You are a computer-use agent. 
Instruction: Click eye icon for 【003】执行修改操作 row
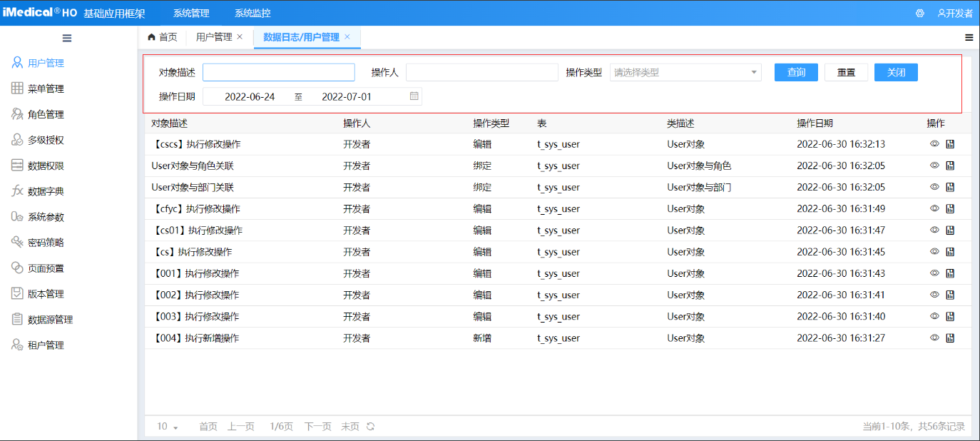pos(934,316)
